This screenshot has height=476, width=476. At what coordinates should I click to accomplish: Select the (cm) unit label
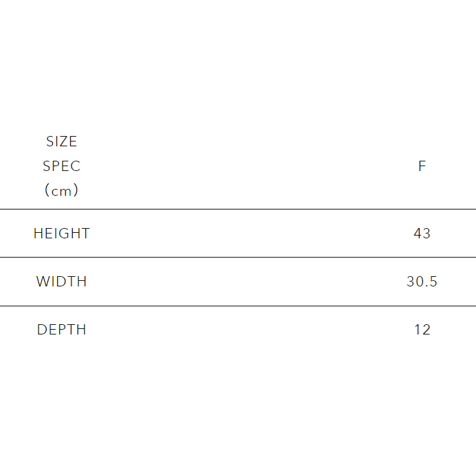tap(62, 191)
